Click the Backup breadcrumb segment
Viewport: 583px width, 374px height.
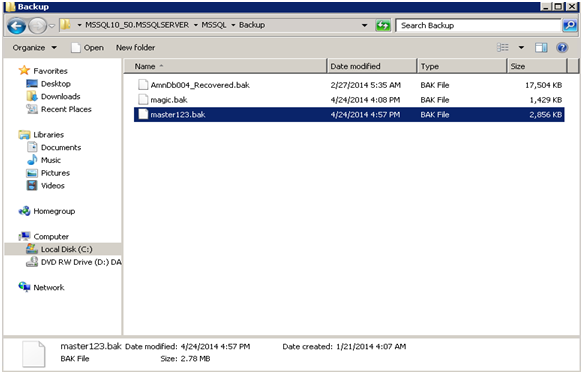(252, 25)
